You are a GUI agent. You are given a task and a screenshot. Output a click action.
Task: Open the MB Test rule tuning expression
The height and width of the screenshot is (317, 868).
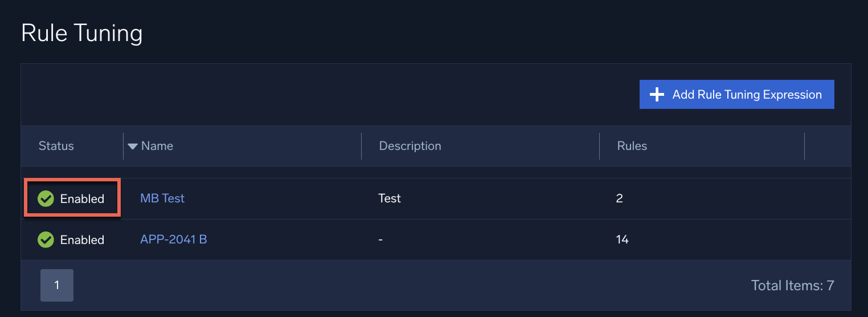pos(162,198)
